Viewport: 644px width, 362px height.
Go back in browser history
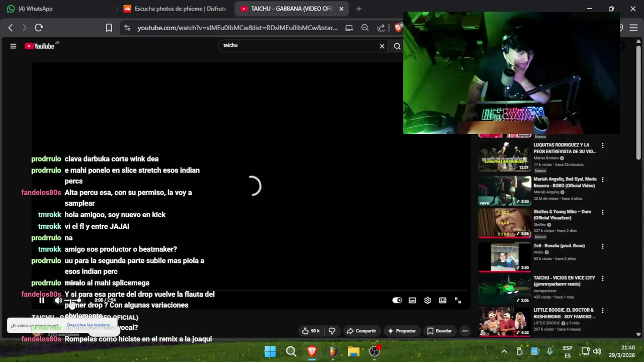click(x=10, y=28)
